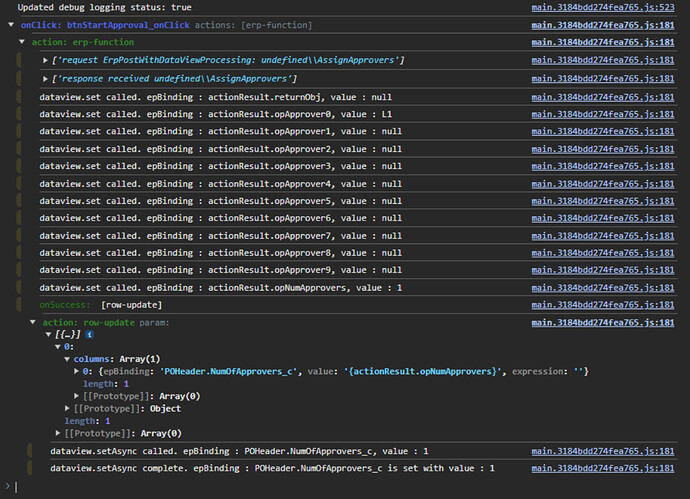Select the opApprover2 value null log line
The image size is (690, 499).
click(x=220, y=149)
